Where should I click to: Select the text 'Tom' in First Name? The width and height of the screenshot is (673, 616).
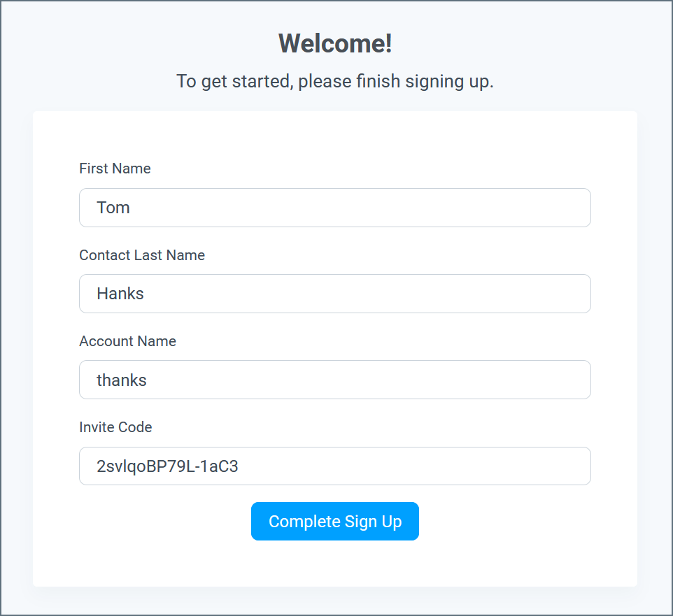(x=113, y=208)
